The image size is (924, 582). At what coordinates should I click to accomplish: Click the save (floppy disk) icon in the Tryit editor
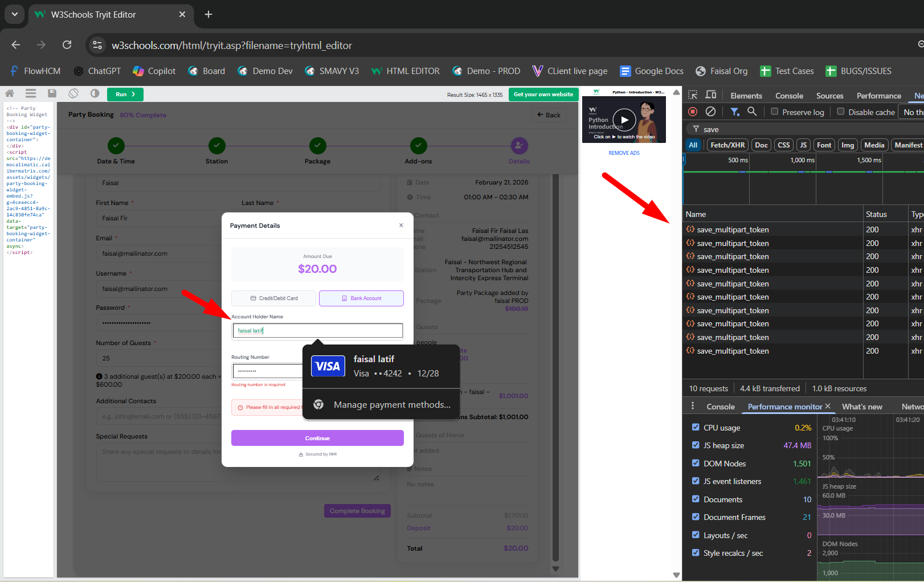(x=52, y=93)
